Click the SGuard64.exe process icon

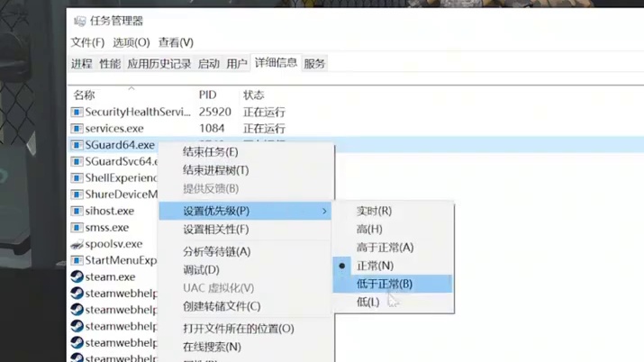coord(77,145)
